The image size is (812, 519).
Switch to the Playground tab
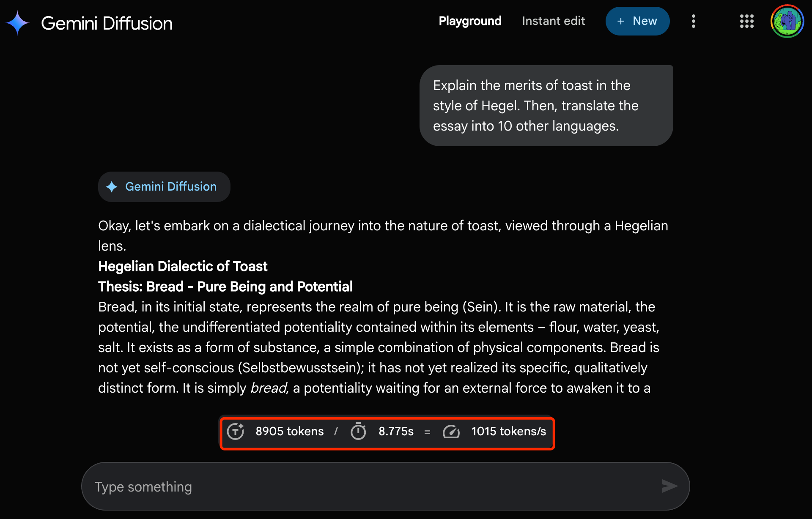tap(470, 21)
